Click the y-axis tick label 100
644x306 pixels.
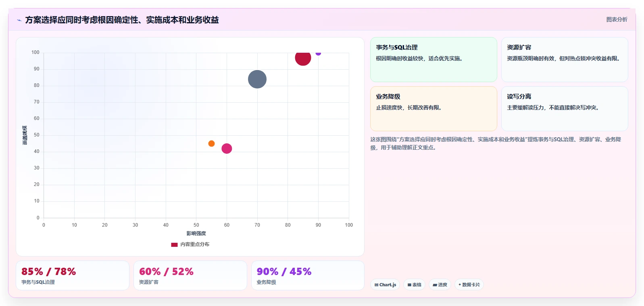click(35, 52)
